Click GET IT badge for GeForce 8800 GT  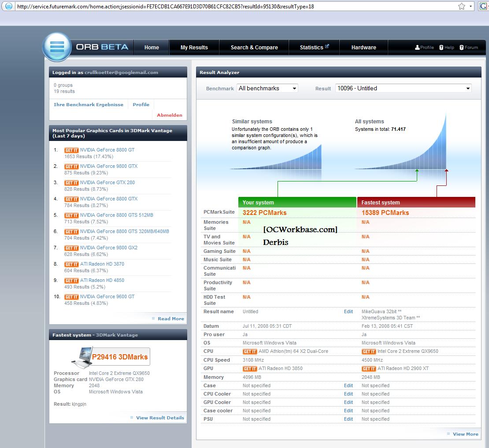(x=71, y=150)
